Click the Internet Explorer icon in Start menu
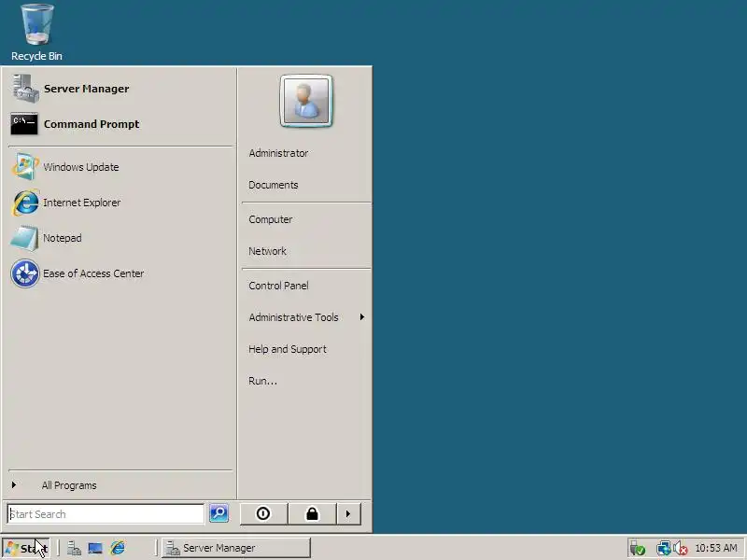Image resolution: width=747 pixels, height=560 pixels. coord(25,203)
